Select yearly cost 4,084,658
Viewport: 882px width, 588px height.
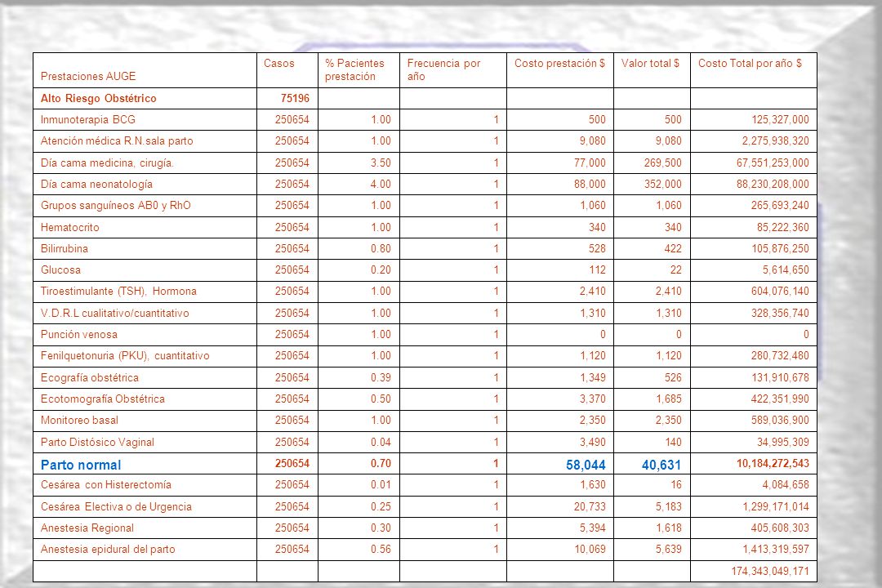coord(786,484)
